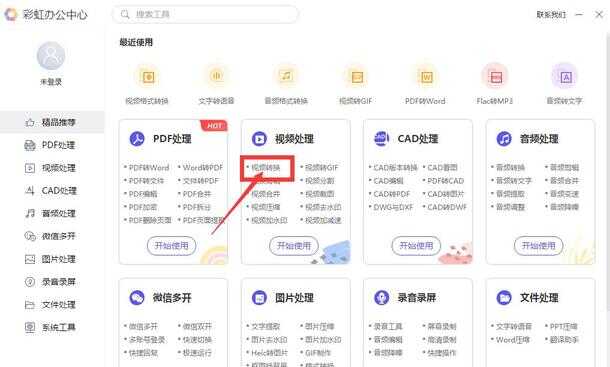
Task: Click the 视频处理 card play icon
Action: (259, 139)
